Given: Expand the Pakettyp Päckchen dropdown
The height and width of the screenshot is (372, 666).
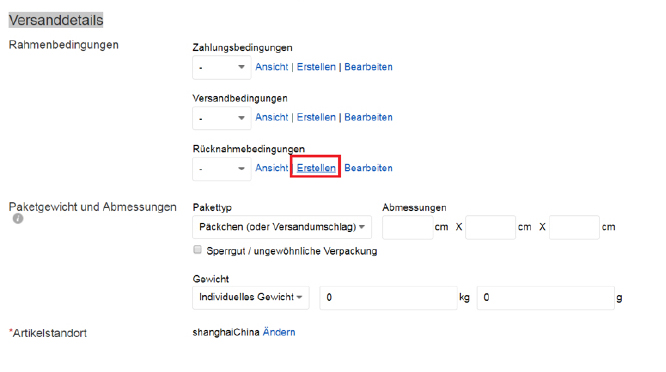Looking at the screenshot, I should (282, 227).
